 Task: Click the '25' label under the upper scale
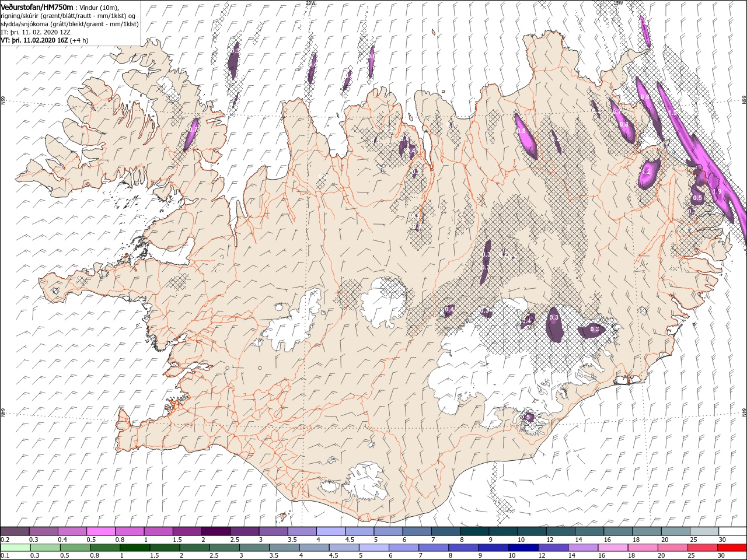pos(694,540)
